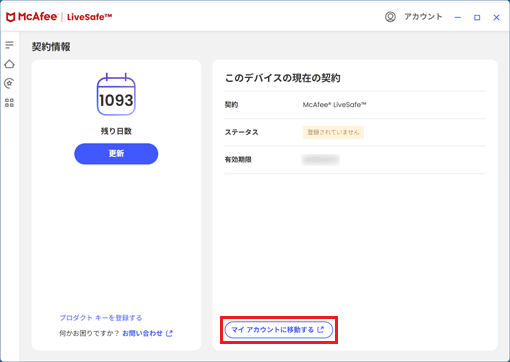The height and width of the screenshot is (362, 510).
Task: Click the blurred 有効期限 date value
Action: tap(320, 160)
